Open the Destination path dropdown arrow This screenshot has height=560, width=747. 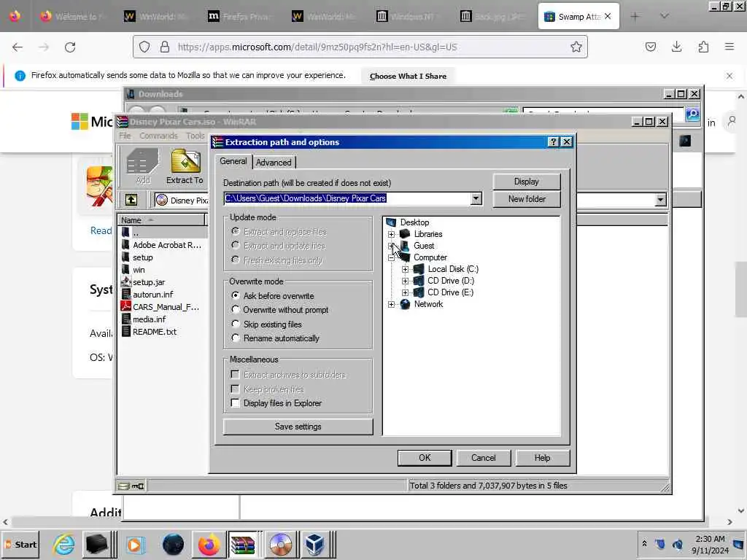tap(476, 198)
